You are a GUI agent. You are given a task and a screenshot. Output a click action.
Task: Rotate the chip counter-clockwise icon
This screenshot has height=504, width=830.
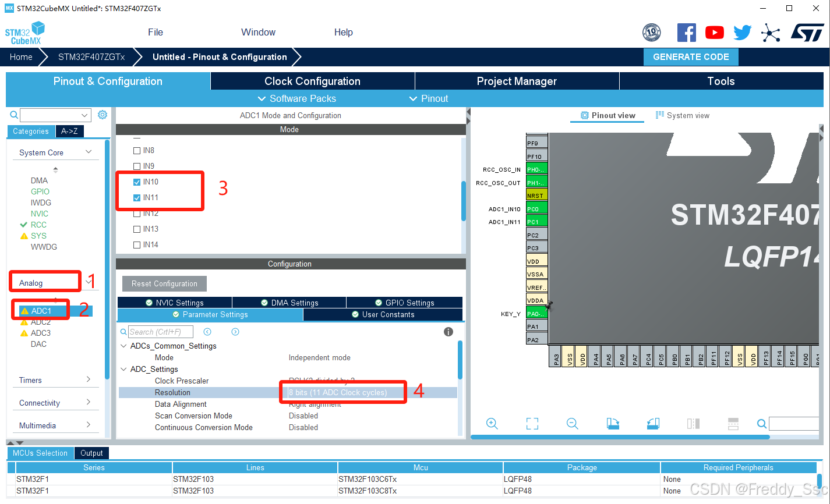point(653,424)
